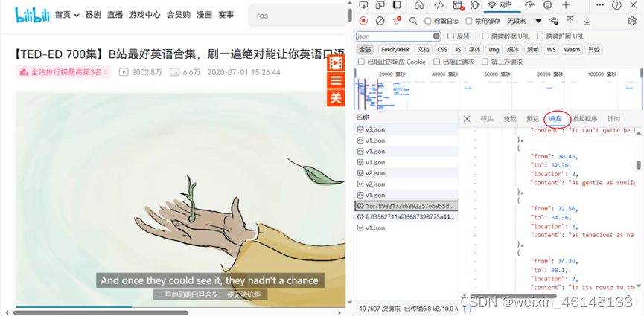Open network settings gear icon
Image resolution: width=644 pixels, height=316 pixels.
[x=632, y=21]
